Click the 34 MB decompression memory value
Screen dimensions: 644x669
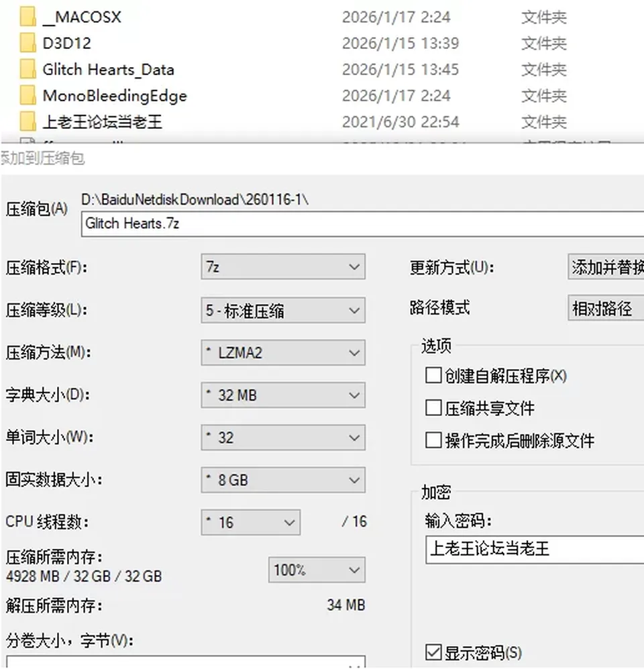click(x=346, y=605)
